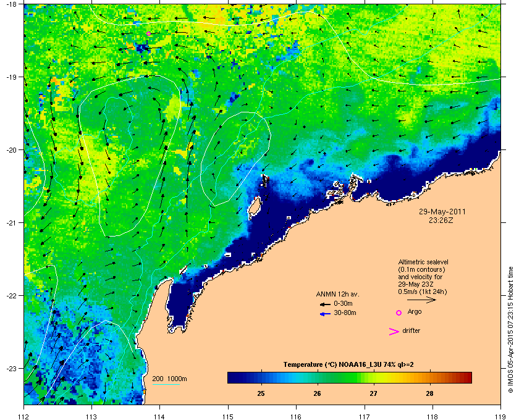
Task: Click the latitude axis label -21
Action: pos(11,223)
